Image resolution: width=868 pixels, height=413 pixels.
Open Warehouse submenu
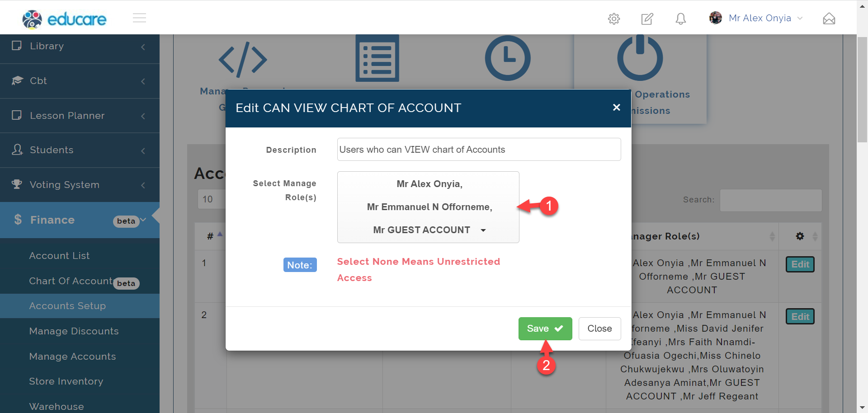tap(57, 407)
